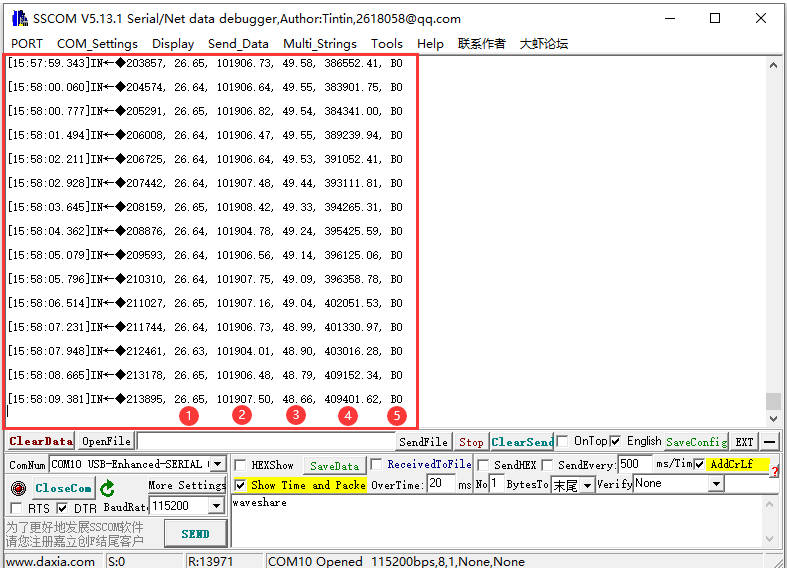This screenshot has height=568, width=787.
Task: Click www.daxia.com in the status bar
Action: click(x=50, y=561)
